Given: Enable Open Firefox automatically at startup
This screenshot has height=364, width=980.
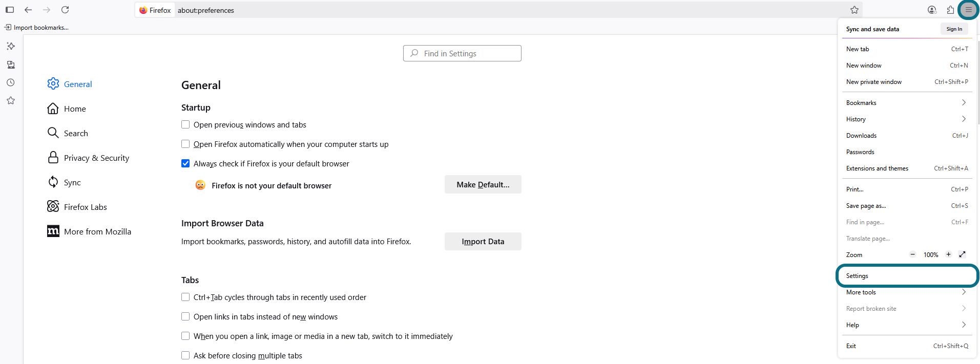Looking at the screenshot, I should click(x=185, y=144).
